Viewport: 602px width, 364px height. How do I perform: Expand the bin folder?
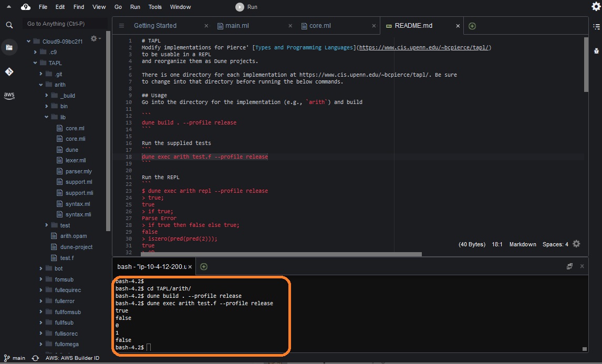click(46, 106)
